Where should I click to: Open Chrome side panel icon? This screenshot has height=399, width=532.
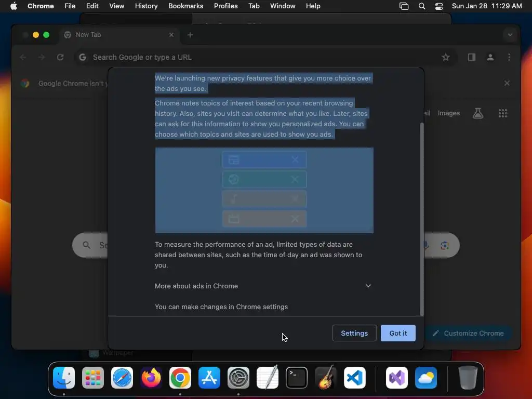(x=471, y=57)
